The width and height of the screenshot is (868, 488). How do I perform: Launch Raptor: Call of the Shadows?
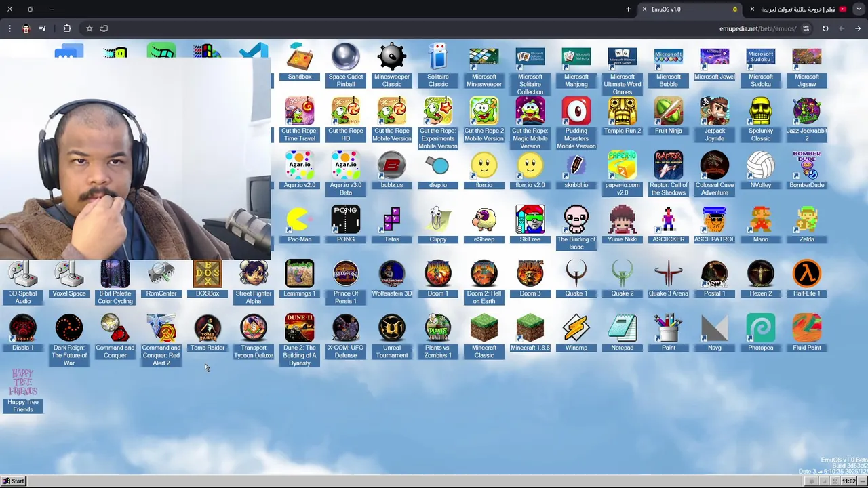pos(669,174)
